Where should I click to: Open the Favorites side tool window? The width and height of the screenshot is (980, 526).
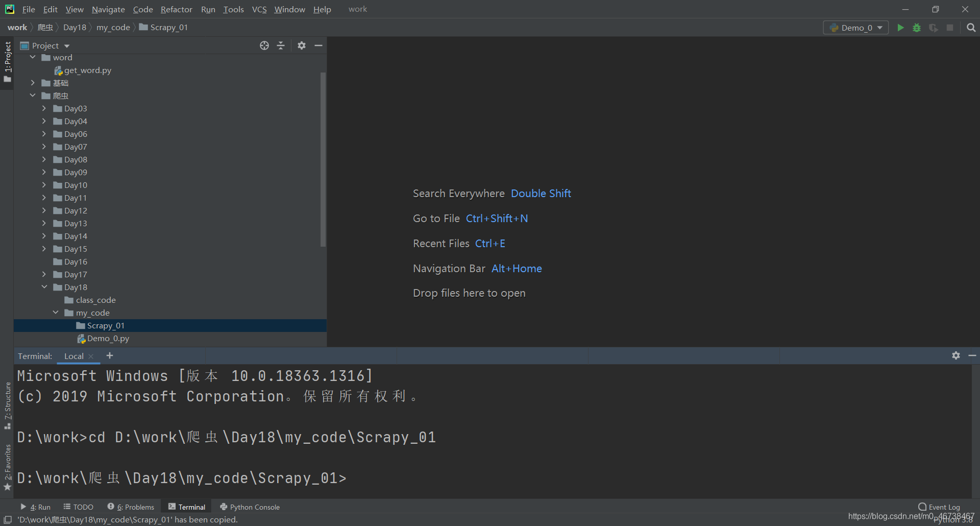click(x=7, y=467)
